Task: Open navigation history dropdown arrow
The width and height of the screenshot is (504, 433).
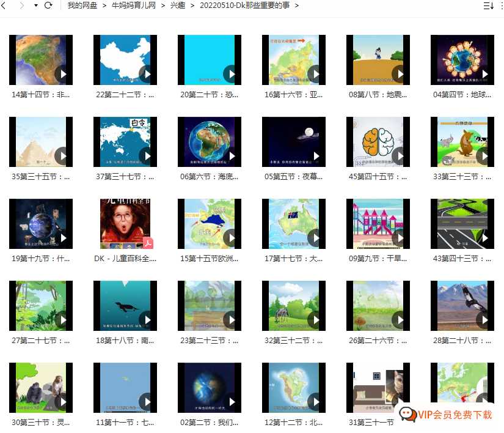Action: coord(36,6)
